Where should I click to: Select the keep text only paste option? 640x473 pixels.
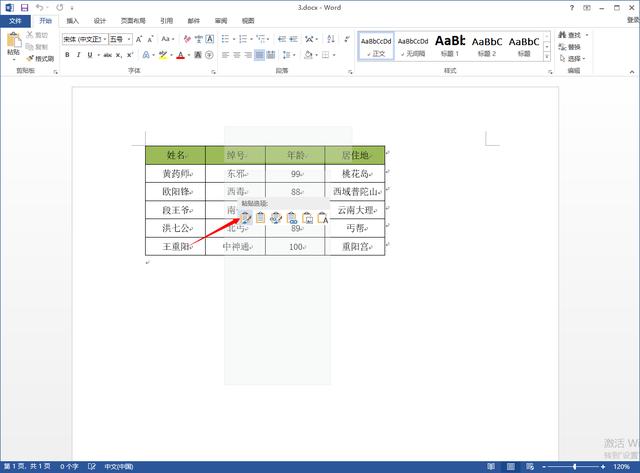(x=323, y=218)
